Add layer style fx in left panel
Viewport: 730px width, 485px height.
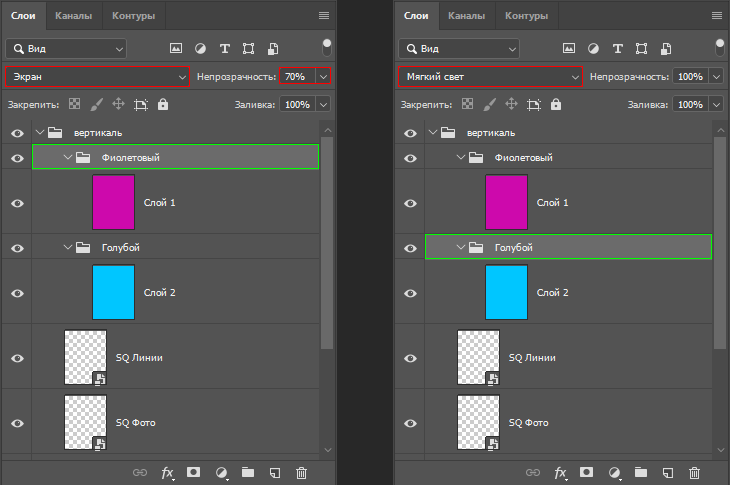(168, 473)
